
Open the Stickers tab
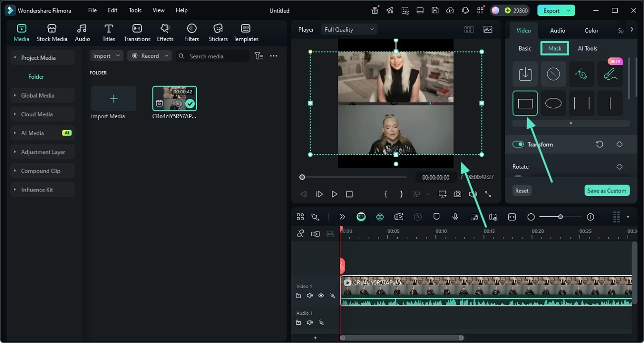pyautogui.click(x=218, y=33)
